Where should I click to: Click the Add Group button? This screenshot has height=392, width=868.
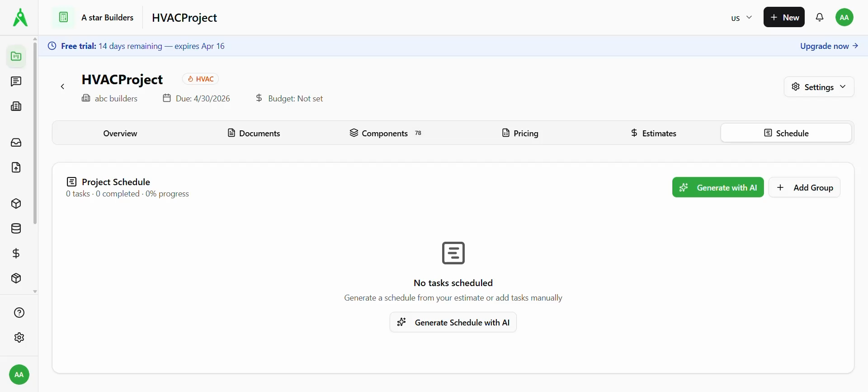804,187
